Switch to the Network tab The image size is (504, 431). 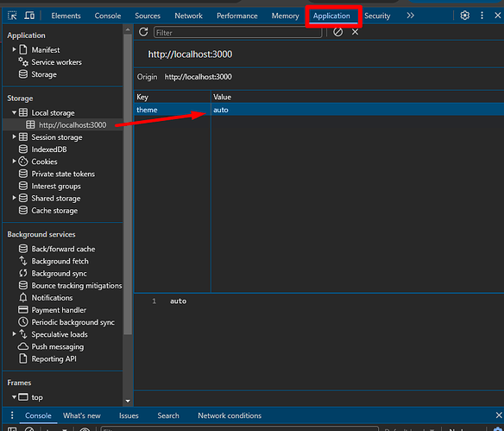pyautogui.click(x=188, y=16)
